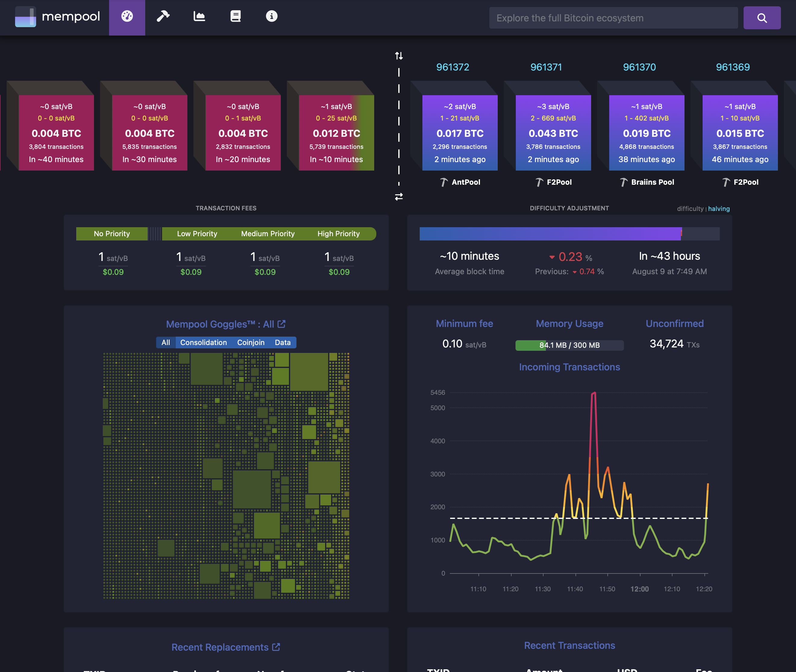Click the Low Priority fee label

(x=197, y=234)
